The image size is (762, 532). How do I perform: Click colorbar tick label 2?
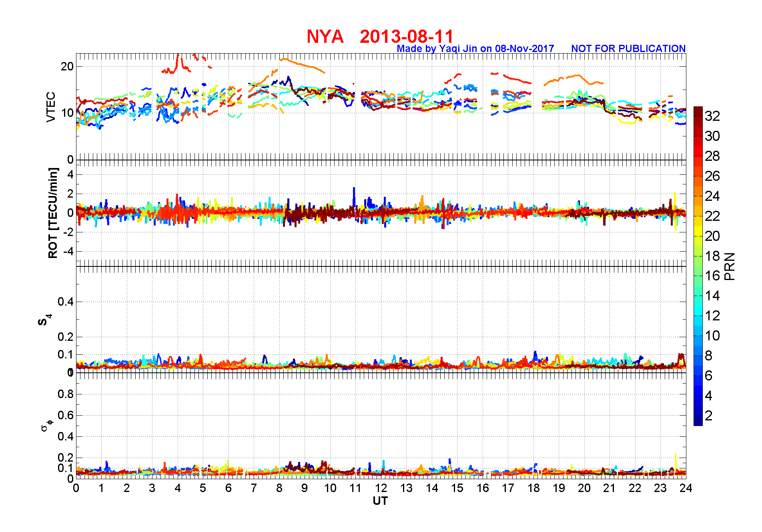(708, 416)
